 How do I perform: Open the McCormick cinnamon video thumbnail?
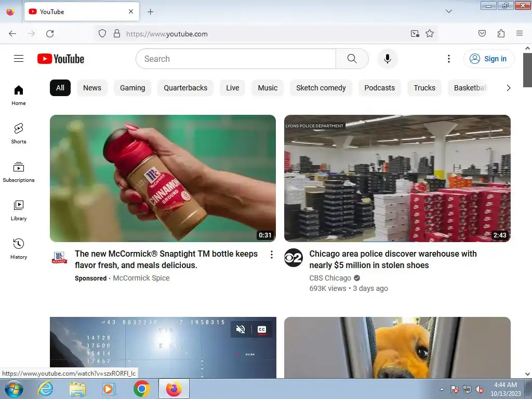click(163, 179)
